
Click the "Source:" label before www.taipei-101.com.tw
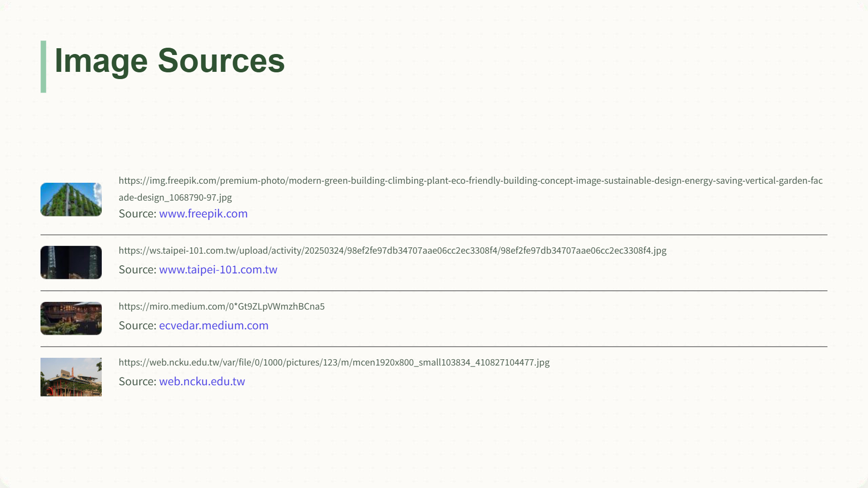click(137, 270)
